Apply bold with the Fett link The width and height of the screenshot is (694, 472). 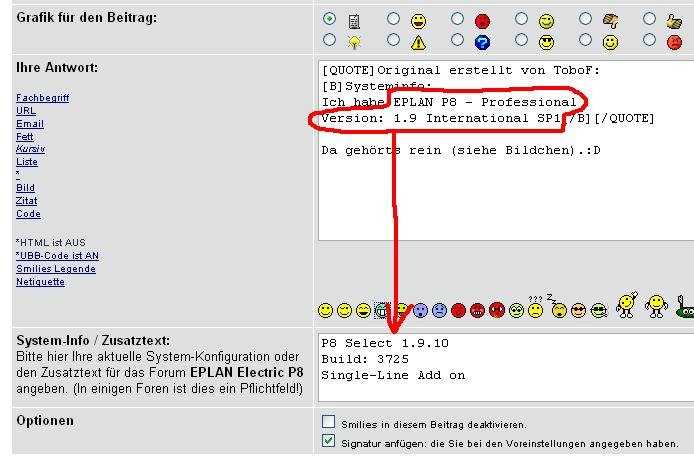pyautogui.click(x=25, y=136)
